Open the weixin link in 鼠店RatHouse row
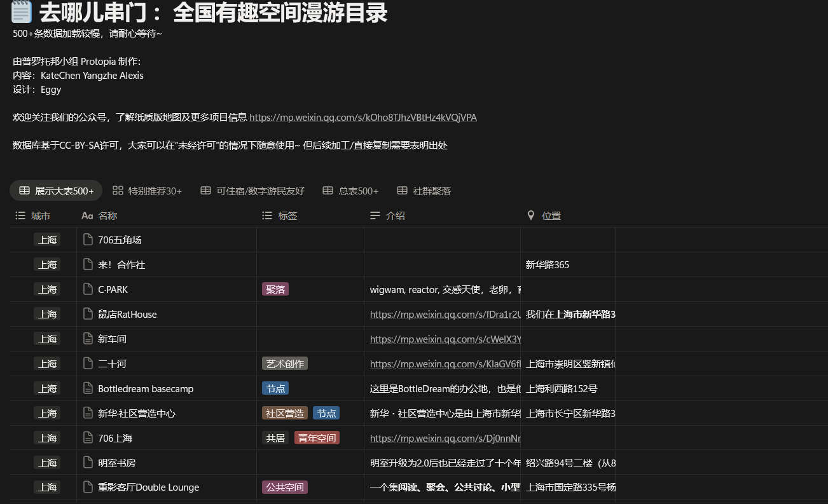828x504 pixels. click(x=445, y=314)
